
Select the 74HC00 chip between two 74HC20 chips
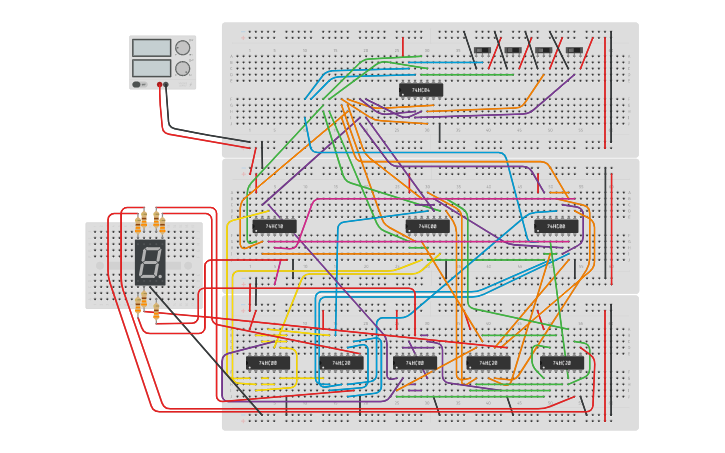415,363
